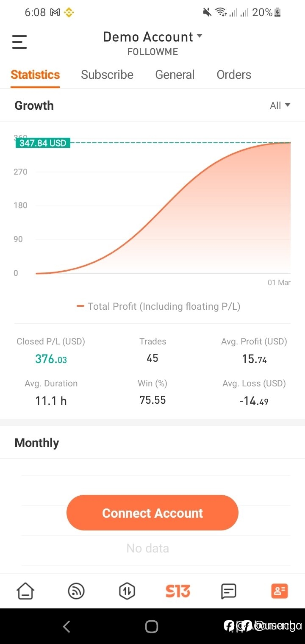Open the chat messages icon
Image resolution: width=305 pixels, height=644 pixels.
tap(229, 591)
